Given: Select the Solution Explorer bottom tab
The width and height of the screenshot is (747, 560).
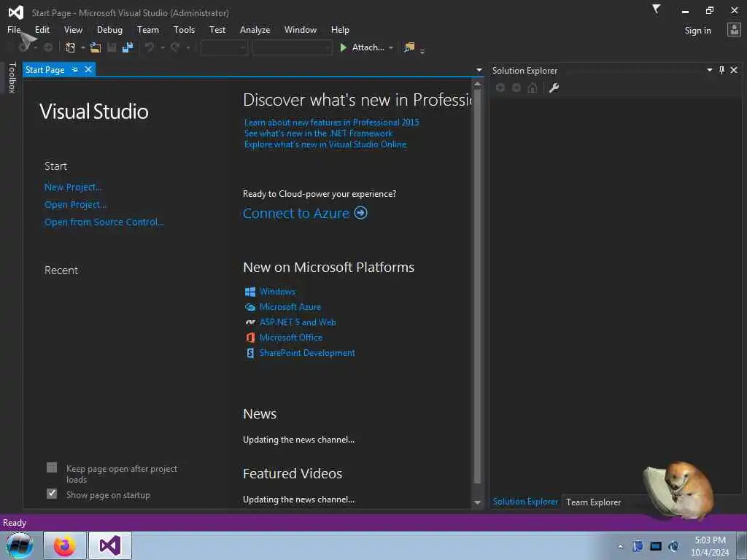Looking at the screenshot, I should point(525,502).
